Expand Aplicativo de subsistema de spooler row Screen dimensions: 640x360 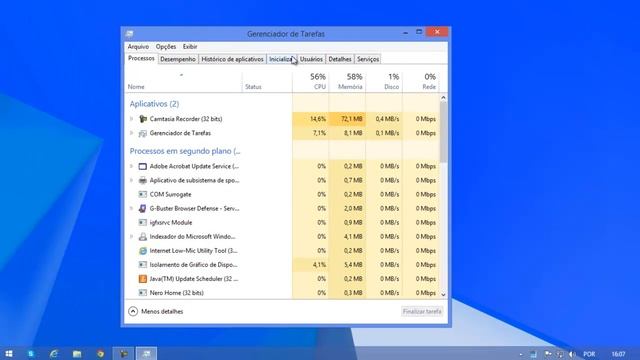tap(131, 180)
